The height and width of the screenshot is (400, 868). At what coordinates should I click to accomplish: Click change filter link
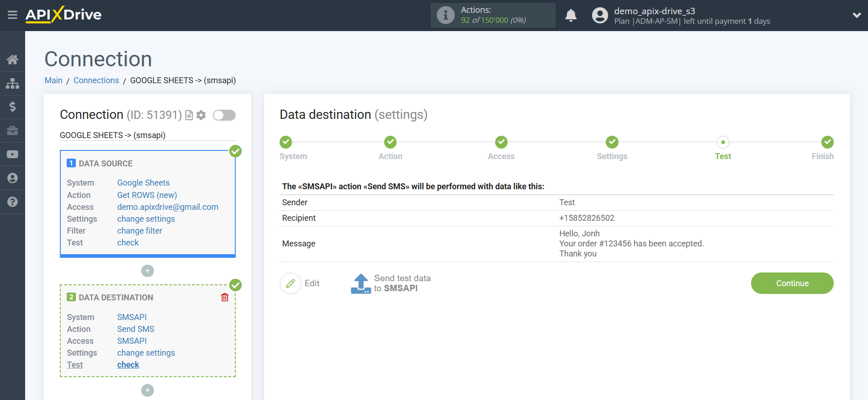click(x=140, y=231)
